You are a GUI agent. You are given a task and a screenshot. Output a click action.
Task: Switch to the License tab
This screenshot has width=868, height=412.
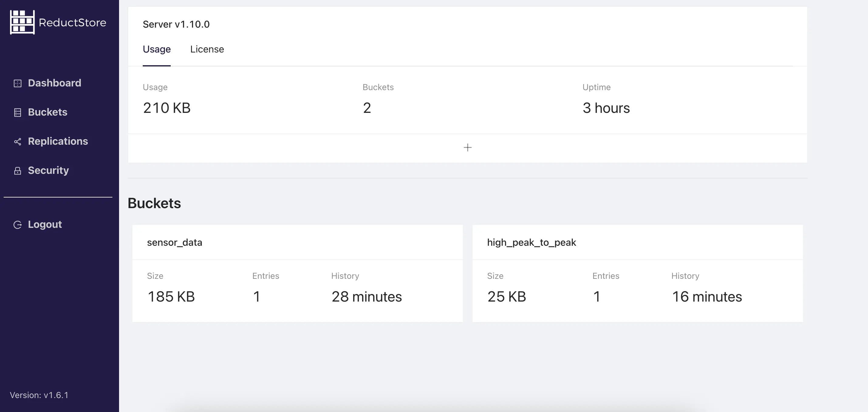tap(207, 49)
